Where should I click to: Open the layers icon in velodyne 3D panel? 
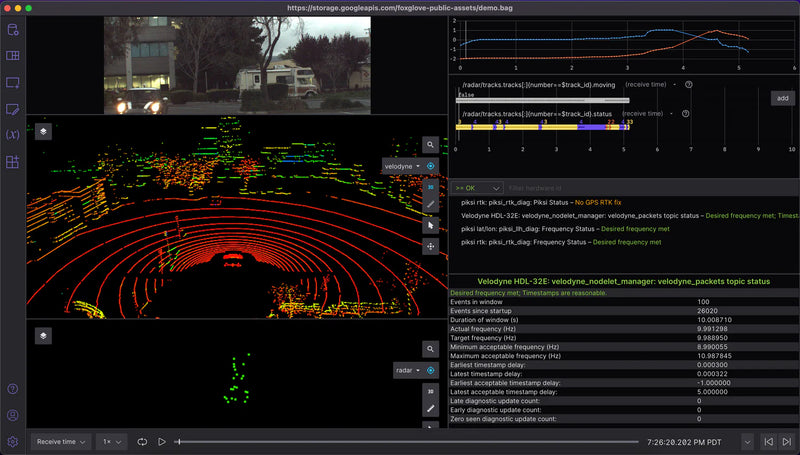[44, 131]
